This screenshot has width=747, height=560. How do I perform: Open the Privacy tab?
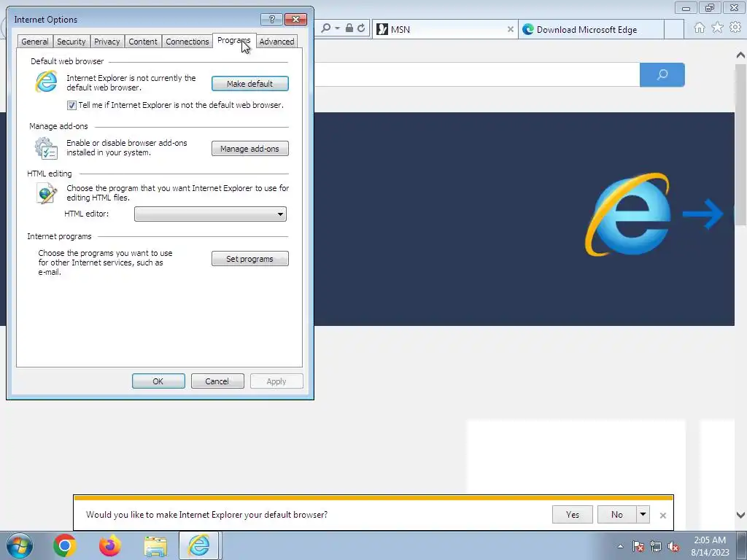pos(107,42)
